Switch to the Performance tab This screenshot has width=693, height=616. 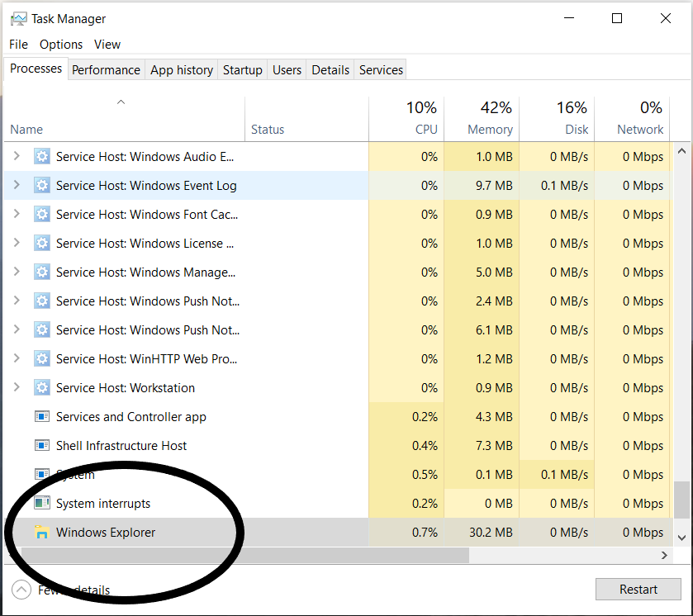[106, 70]
